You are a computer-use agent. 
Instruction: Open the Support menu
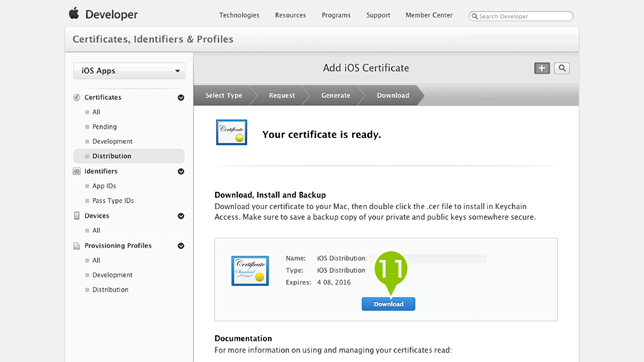coord(378,15)
